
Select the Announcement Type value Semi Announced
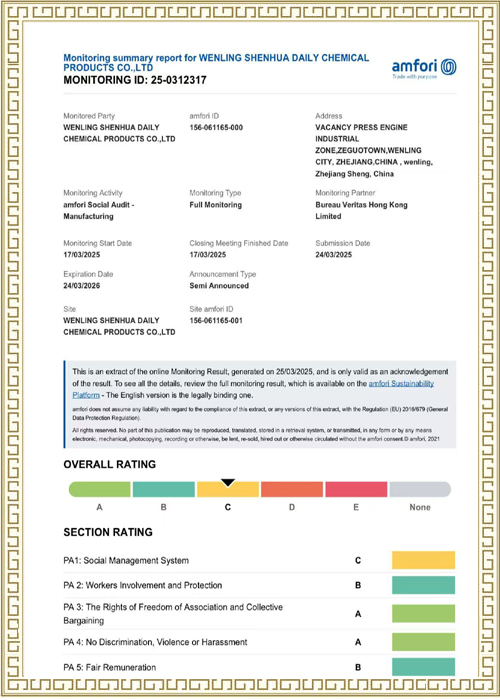click(x=219, y=286)
